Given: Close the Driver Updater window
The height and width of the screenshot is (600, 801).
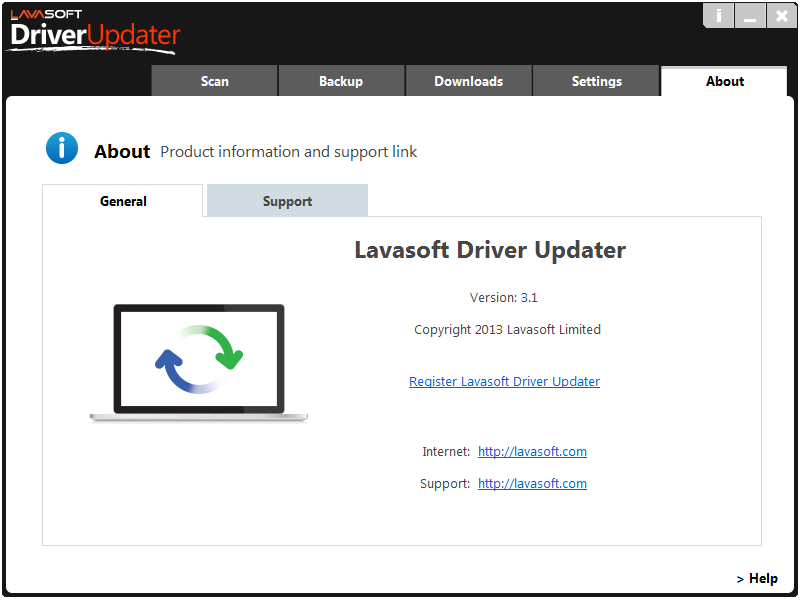Looking at the screenshot, I should coord(782,16).
